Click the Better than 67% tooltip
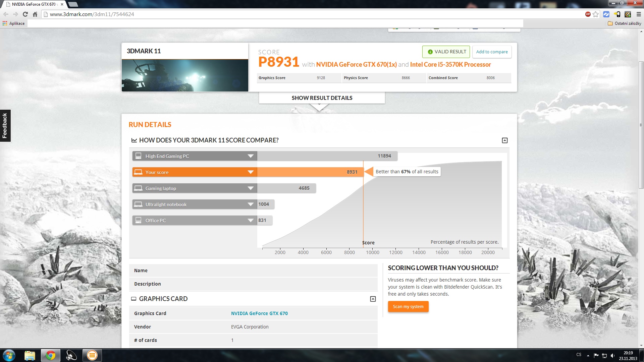This screenshot has height=362, width=644. pos(407,172)
